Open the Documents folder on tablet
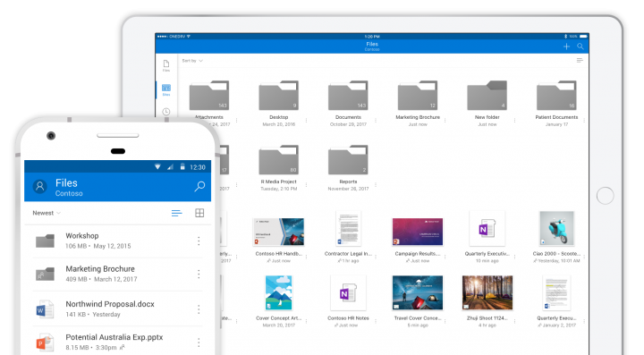Viewport: 644px width, 355px height. pos(348,95)
